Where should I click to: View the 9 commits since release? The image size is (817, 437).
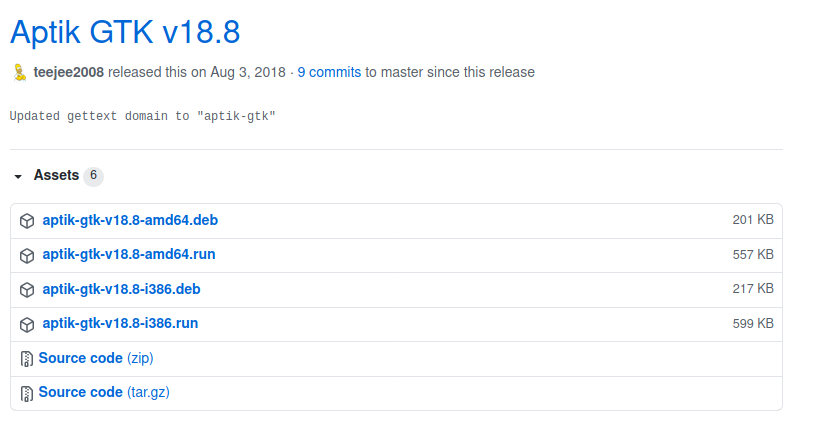point(328,72)
